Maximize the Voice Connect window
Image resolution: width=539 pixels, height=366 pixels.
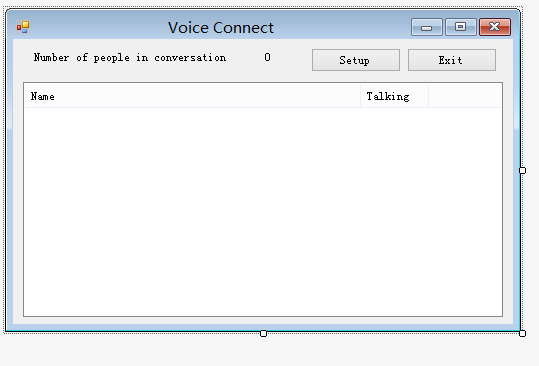pyautogui.click(x=461, y=27)
